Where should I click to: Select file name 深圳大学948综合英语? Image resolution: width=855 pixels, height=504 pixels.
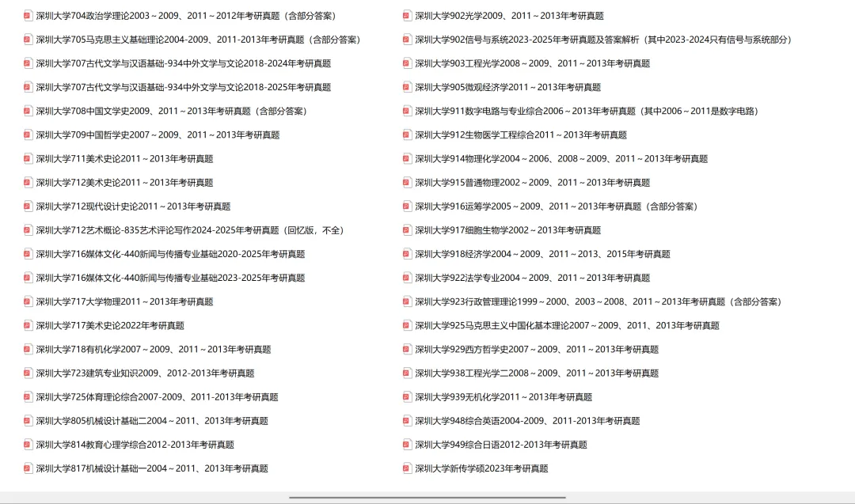pos(527,421)
